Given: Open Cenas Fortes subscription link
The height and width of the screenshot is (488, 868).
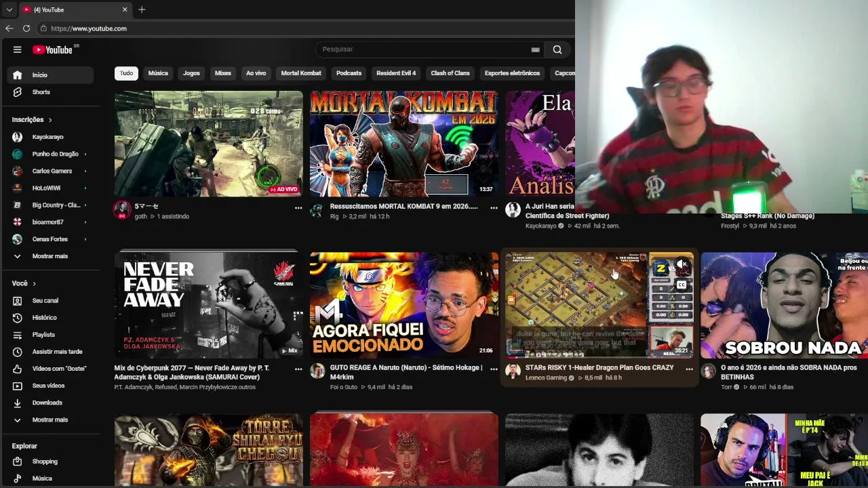Looking at the screenshot, I should pos(50,239).
